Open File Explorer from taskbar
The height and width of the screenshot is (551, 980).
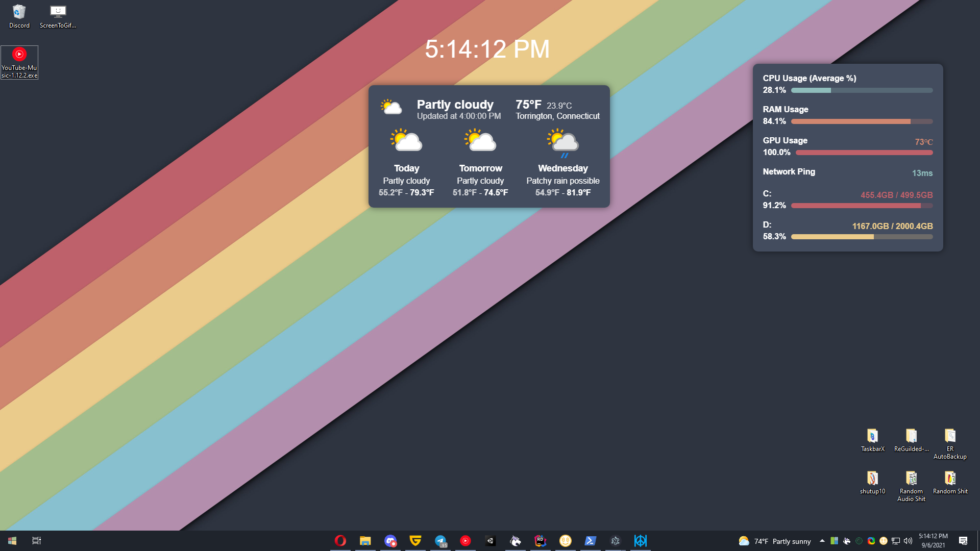(365, 541)
